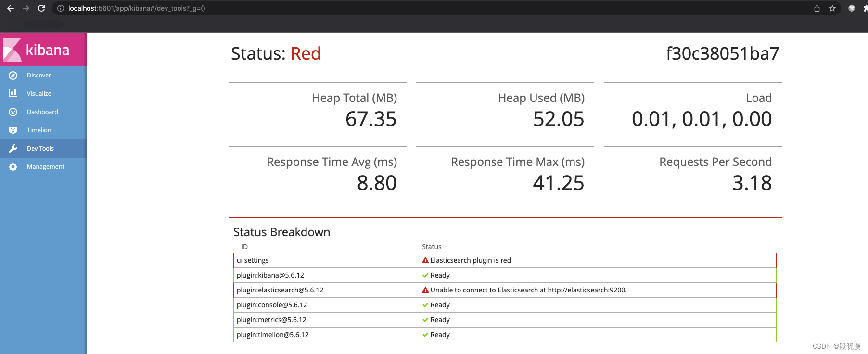Open Visualize via bar chart icon
This screenshot has height=354, width=868.
point(13,93)
